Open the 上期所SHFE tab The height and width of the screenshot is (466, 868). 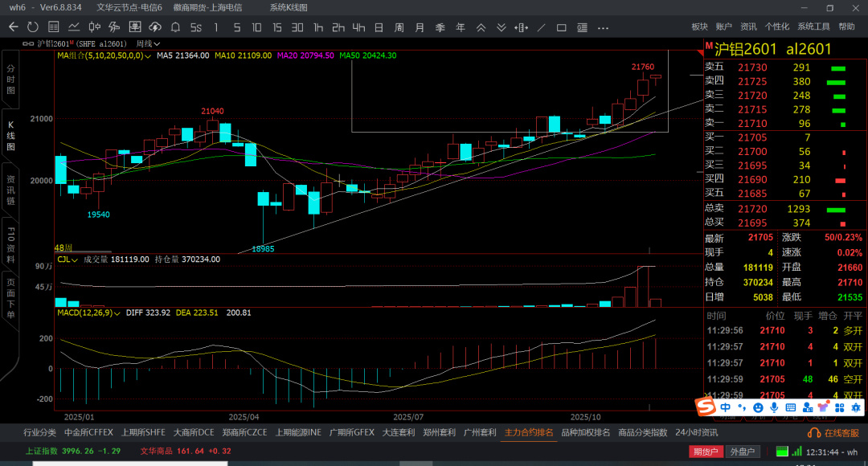[x=143, y=433]
